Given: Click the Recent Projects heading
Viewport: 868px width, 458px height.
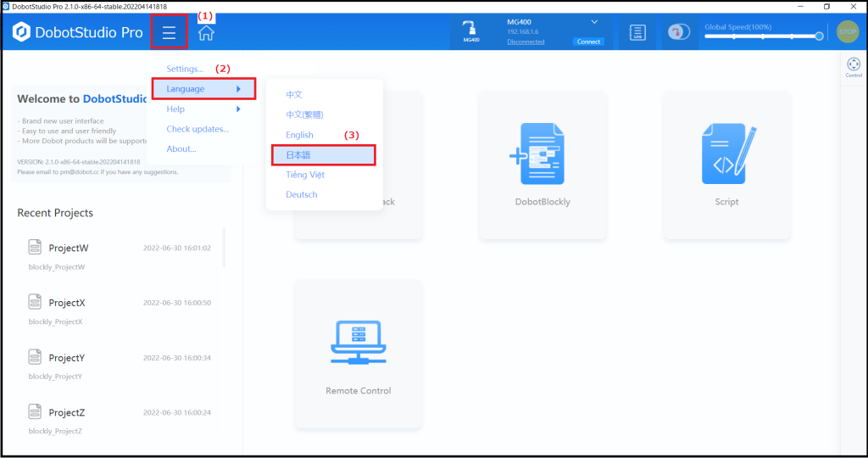Looking at the screenshot, I should [55, 213].
